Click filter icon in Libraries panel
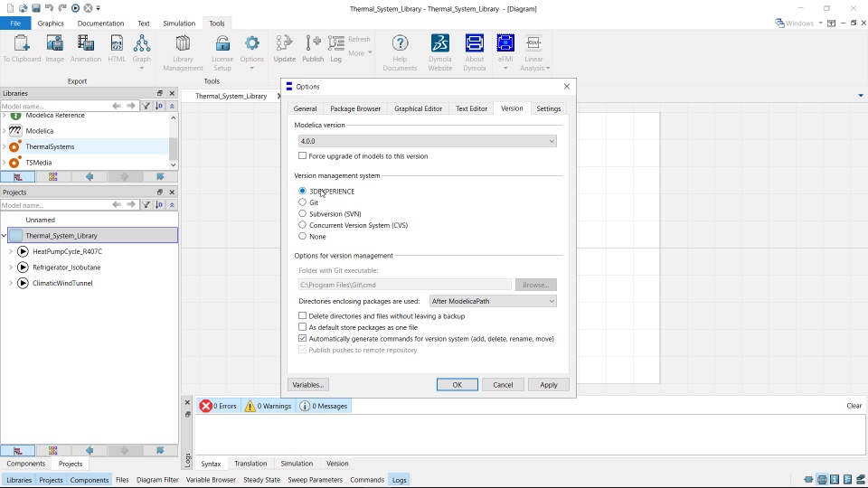Screen dimensions: 868x488 [146, 106]
